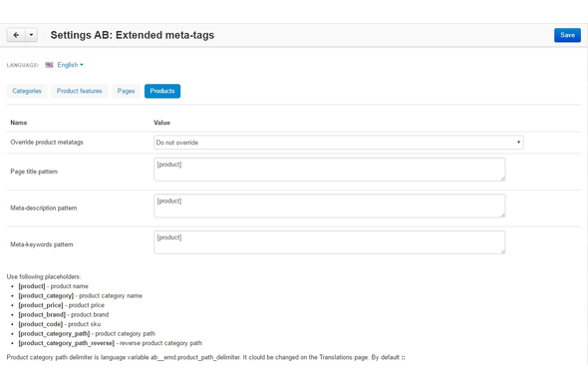Focus the Page title pattern text area
The image size is (588, 390).
pyautogui.click(x=330, y=170)
